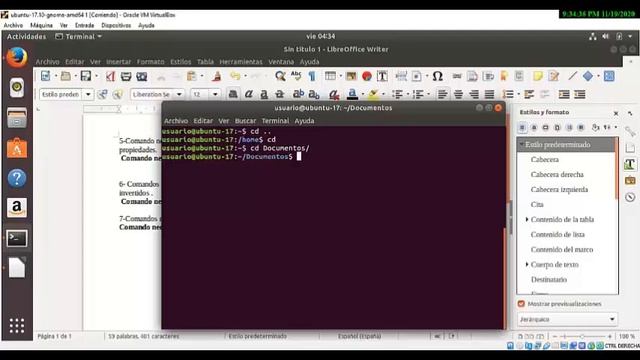Open the font name dropdown arrow
The image size is (640, 360).
pyautogui.click(x=179, y=94)
